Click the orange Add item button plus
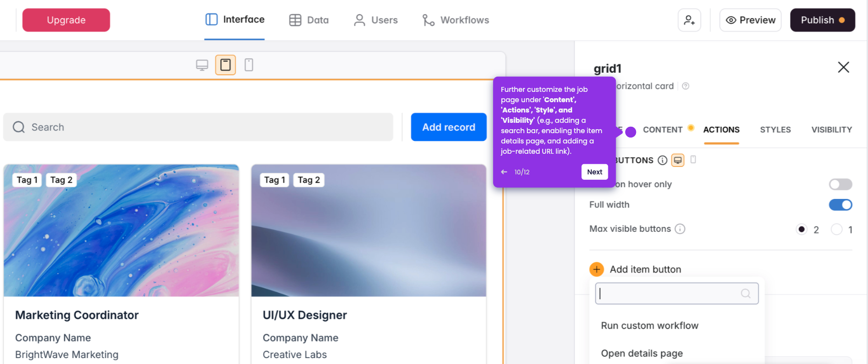 (x=596, y=269)
